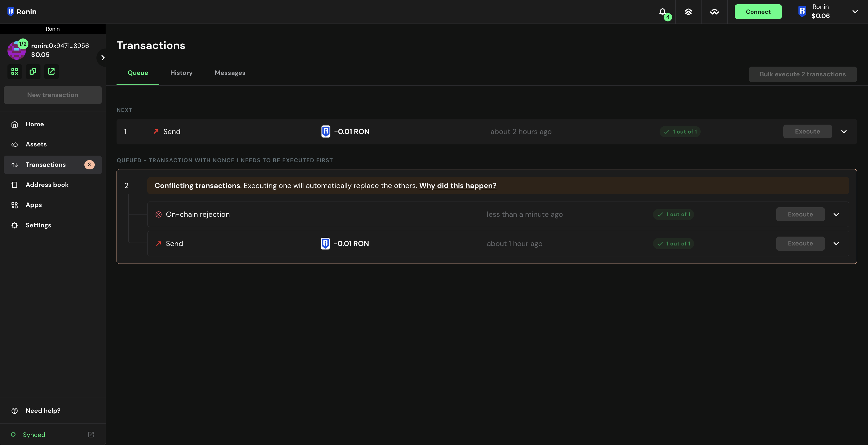The image size is (868, 445).
Task: Expand the queued Send about 1 hour ago
Action: pyautogui.click(x=836, y=243)
